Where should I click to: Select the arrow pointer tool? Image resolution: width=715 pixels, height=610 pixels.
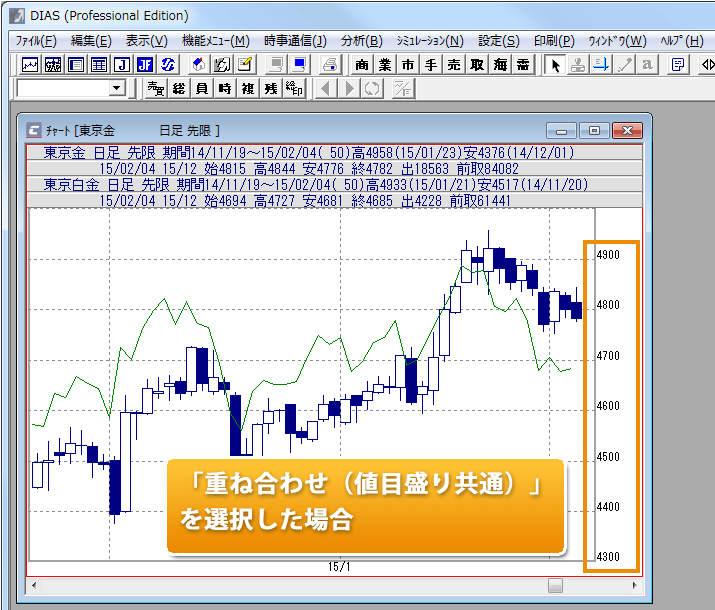point(557,65)
